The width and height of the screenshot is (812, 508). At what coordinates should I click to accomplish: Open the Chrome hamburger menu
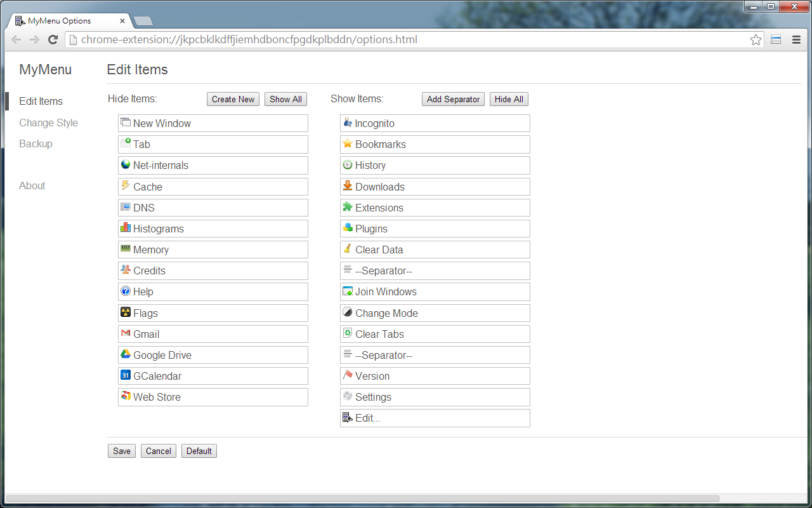pyautogui.click(x=796, y=40)
